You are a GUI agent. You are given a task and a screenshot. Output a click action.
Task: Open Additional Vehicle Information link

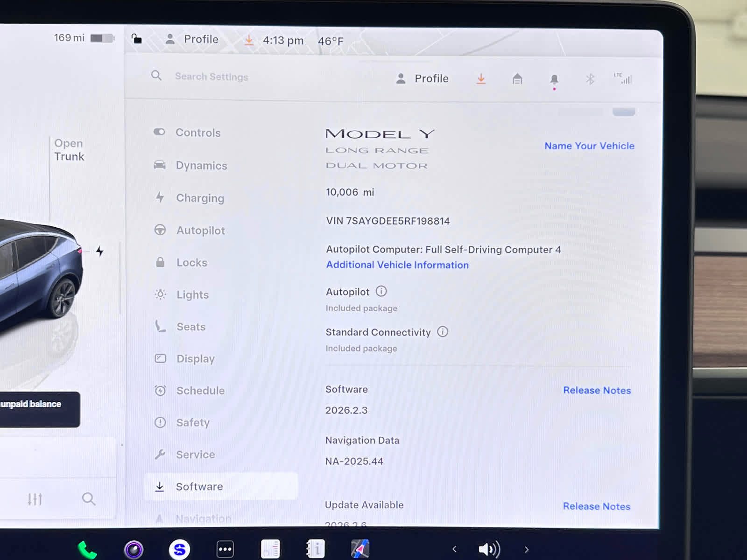[x=397, y=265]
